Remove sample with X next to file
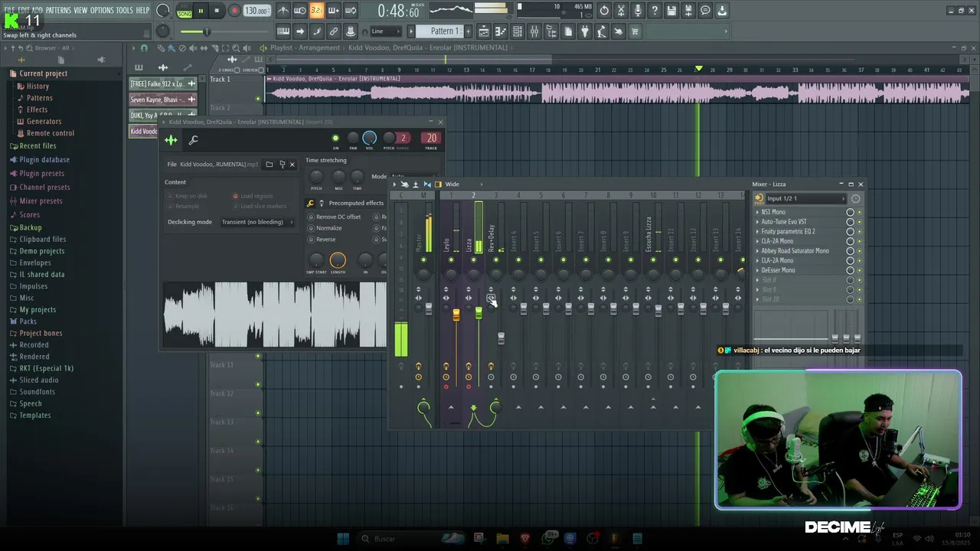The height and width of the screenshot is (551, 980). (292, 165)
